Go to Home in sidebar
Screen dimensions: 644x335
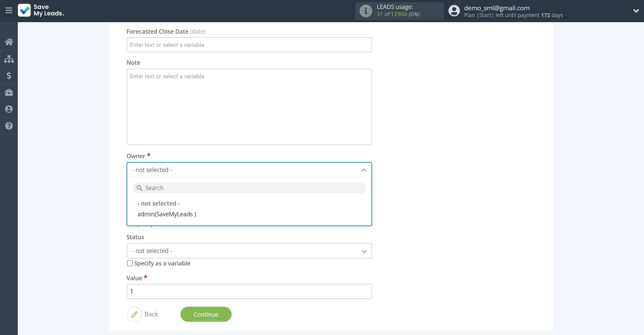9,42
